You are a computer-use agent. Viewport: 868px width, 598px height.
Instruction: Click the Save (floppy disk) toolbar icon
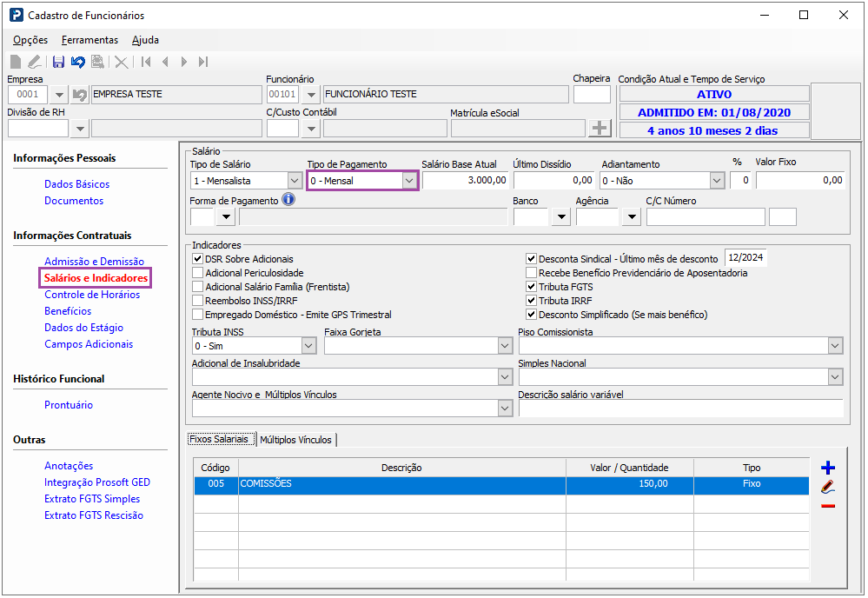click(x=58, y=62)
